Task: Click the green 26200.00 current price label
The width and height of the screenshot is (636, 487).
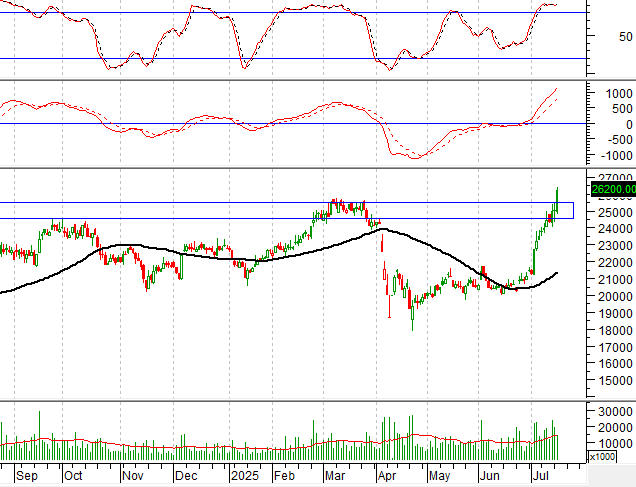Action: pyautogui.click(x=609, y=188)
